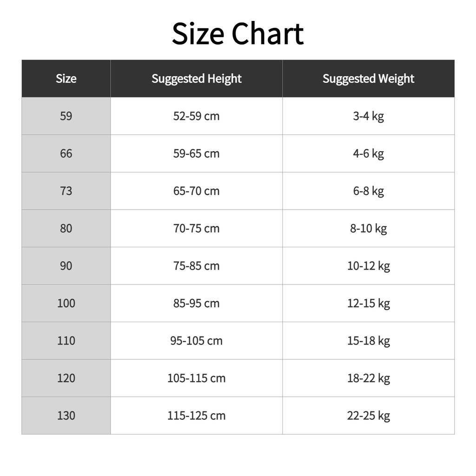Image resolution: width=476 pixels, height=476 pixels.
Task: Click the 8-10 kg weight cell
Action: [x=368, y=228]
